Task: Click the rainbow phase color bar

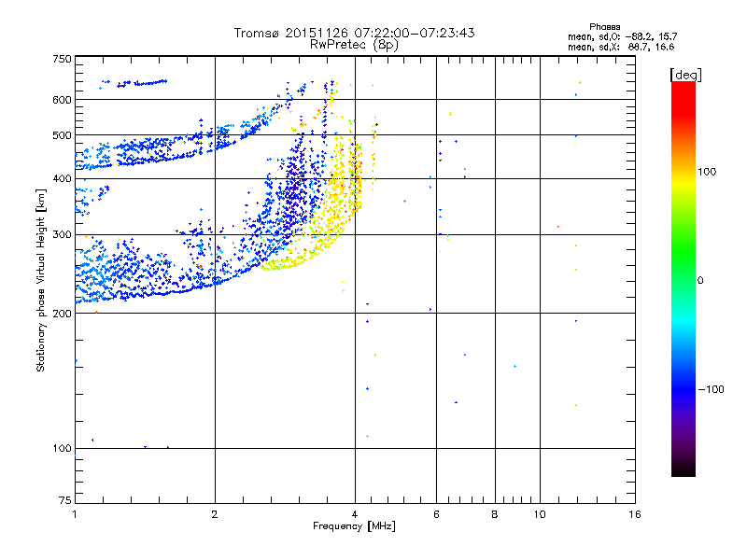Action: [x=684, y=278]
